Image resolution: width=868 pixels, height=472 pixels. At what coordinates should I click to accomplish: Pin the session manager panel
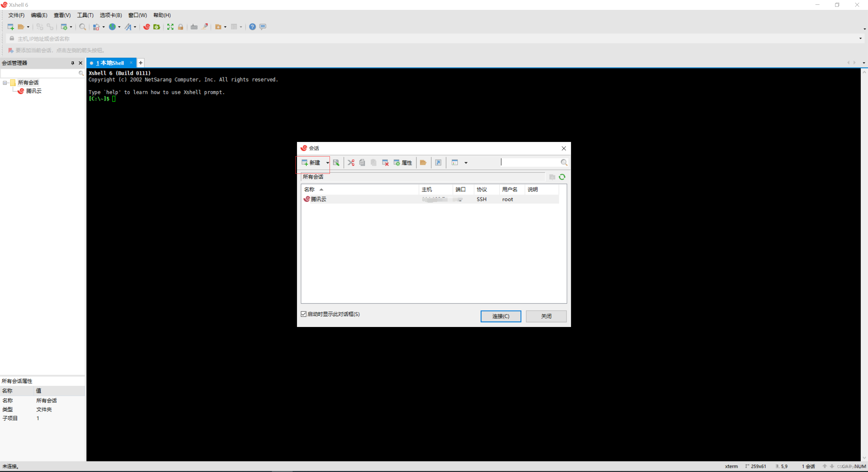pyautogui.click(x=73, y=63)
